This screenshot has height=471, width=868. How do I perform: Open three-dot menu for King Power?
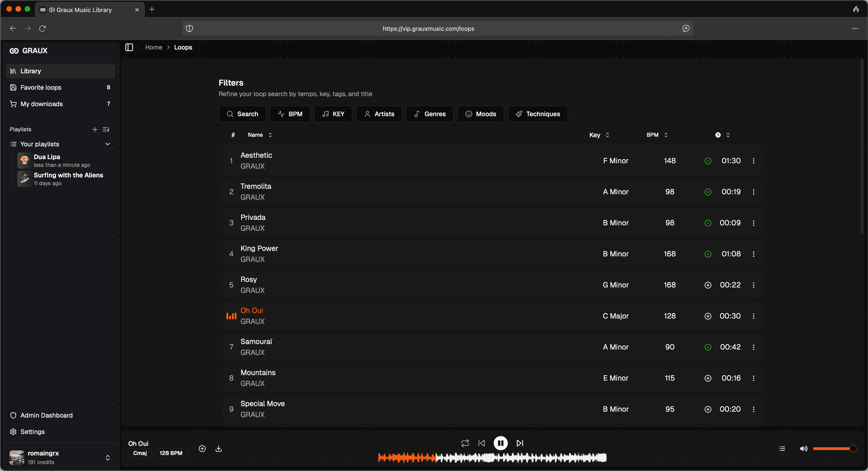[753, 254]
